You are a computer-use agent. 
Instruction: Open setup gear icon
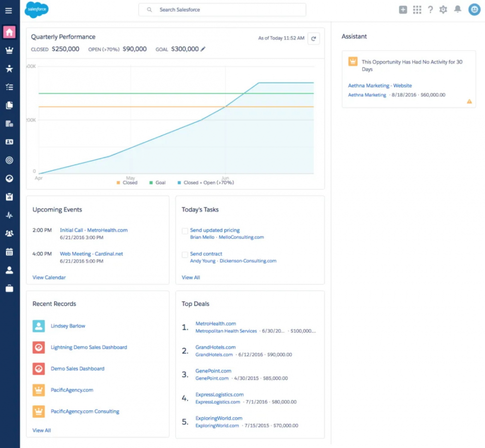coord(443,10)
